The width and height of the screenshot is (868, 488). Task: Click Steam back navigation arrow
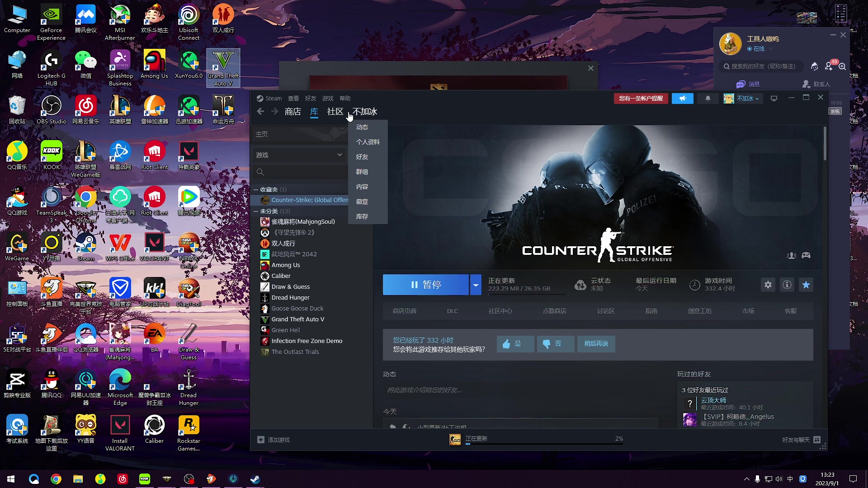click(x=260, y=112)
